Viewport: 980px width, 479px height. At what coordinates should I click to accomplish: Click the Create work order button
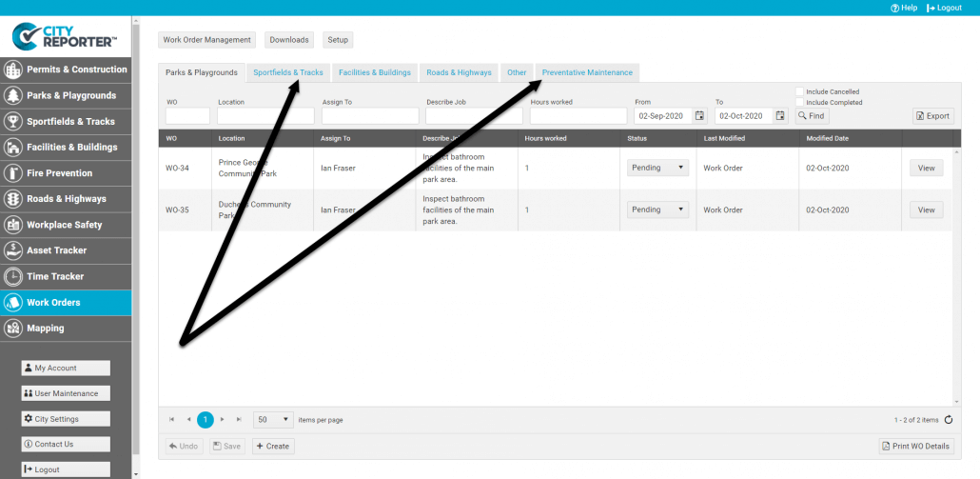pos(273,446)
